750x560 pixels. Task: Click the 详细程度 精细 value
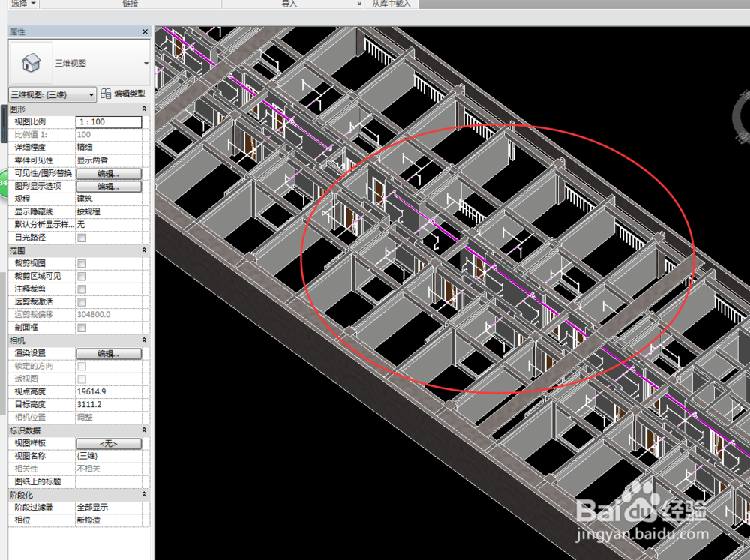click(109, 147)
